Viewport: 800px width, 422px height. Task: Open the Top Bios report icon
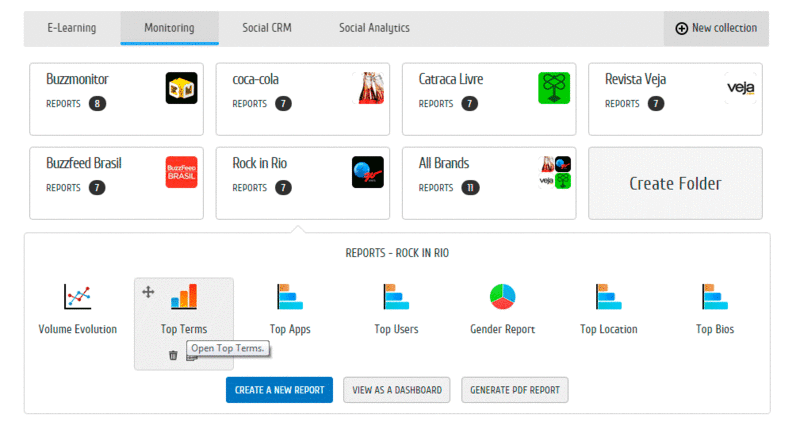pos(714,297)
